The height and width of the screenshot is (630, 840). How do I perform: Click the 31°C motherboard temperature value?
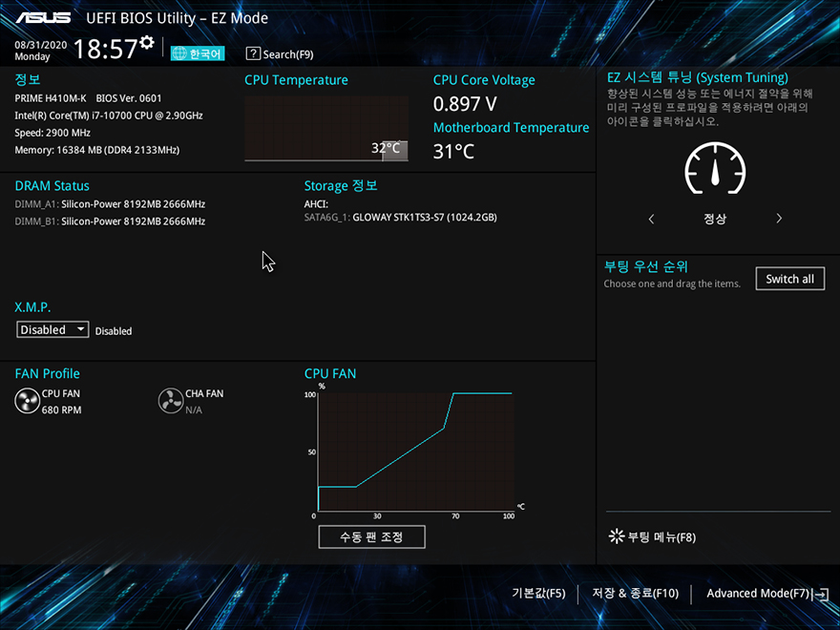[x=453, y=152]
